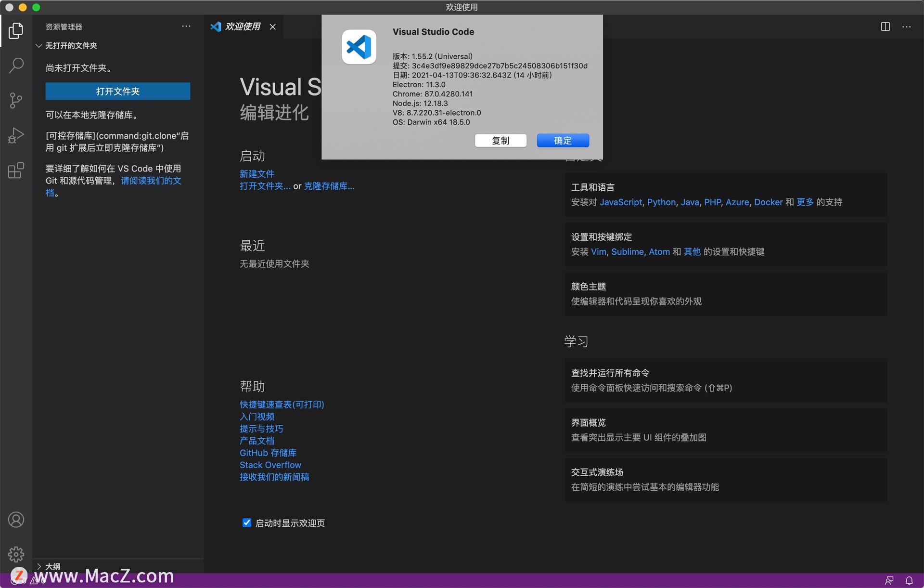Click the notifications bell in status bar
Screen dimensions: 924x588
pos(909,581)
